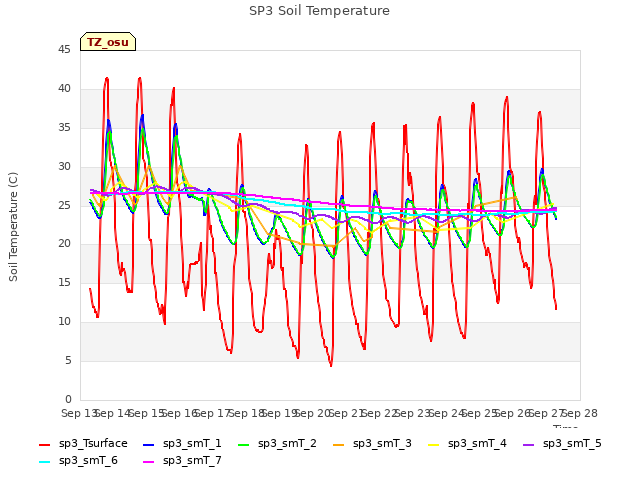Toggle sp3_smT_7 series in legend
This screenshot has height=480, width=640.
[182, 461]
